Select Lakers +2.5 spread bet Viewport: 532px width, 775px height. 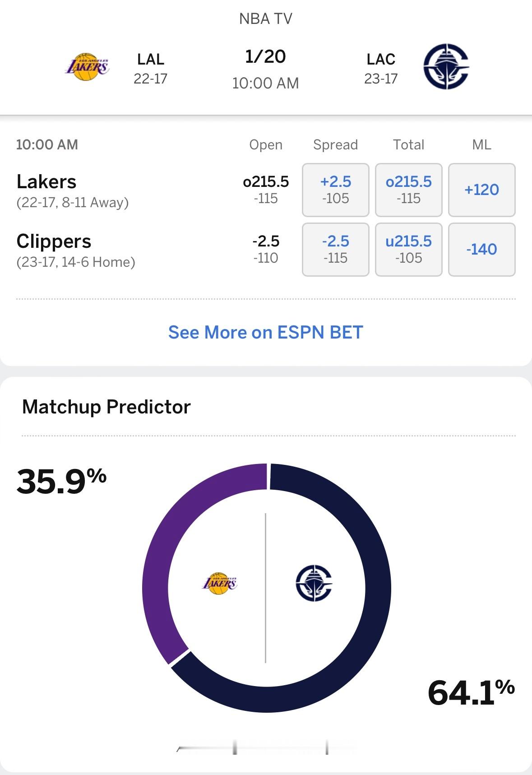[336, 190]
